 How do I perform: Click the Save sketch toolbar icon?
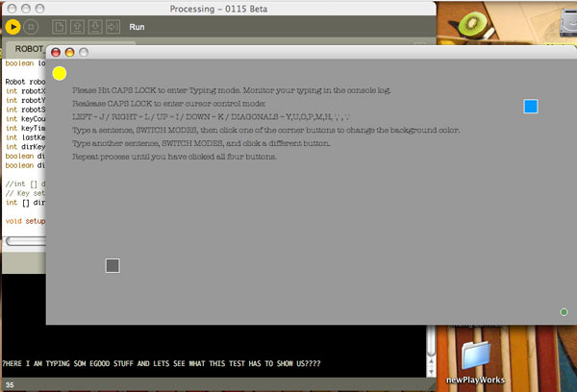coord(96,27)
